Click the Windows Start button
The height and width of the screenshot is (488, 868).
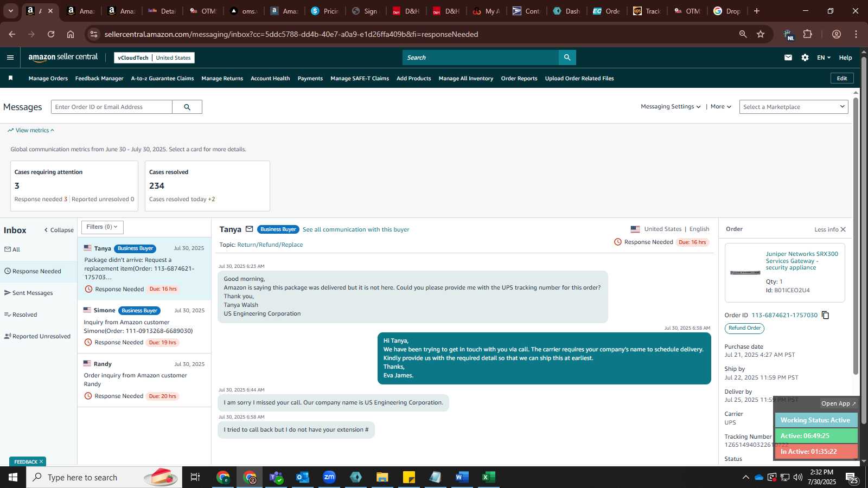pos(13,477)
